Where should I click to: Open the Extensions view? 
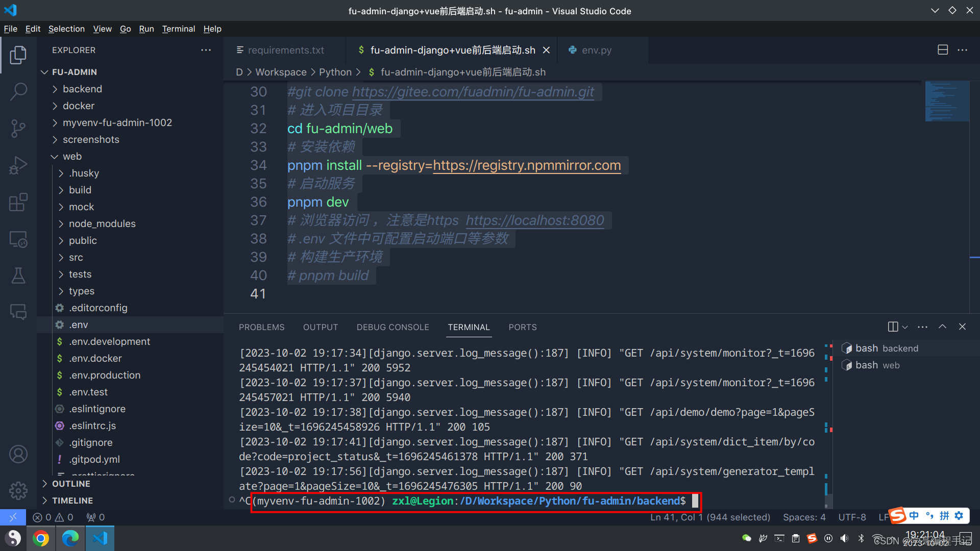(x=19, y=202)
